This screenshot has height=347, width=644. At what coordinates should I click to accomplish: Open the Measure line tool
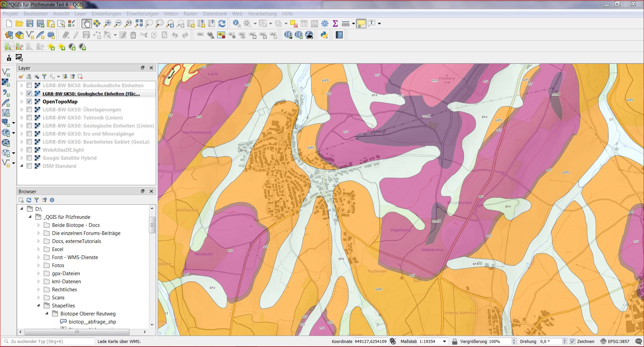[x=345, y=23]
